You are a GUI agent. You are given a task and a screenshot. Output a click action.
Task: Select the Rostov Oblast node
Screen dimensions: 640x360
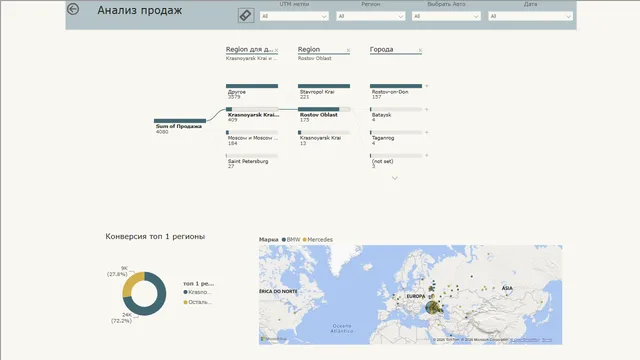tap(324, 115)
